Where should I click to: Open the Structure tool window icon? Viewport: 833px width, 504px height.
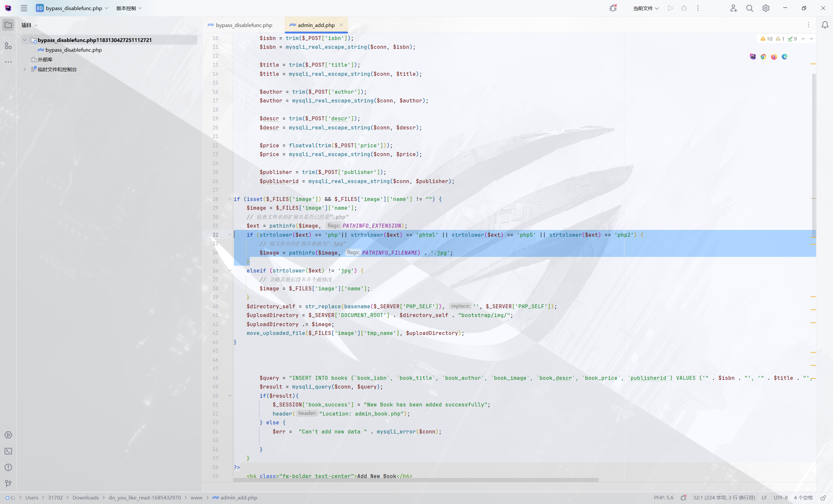tap(8, 46)
